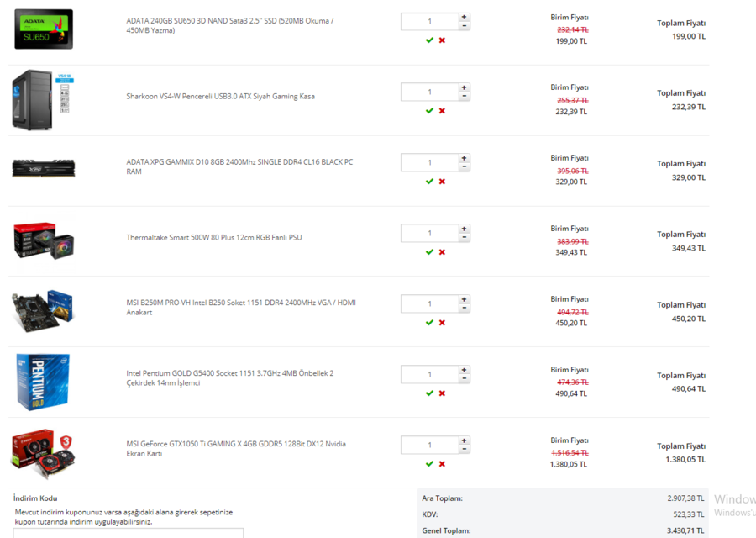The height and width of the screenshot is (538, 756).
Task: Decrease quantity of Sharkoon VS4-W case
Action: point(464,96)
